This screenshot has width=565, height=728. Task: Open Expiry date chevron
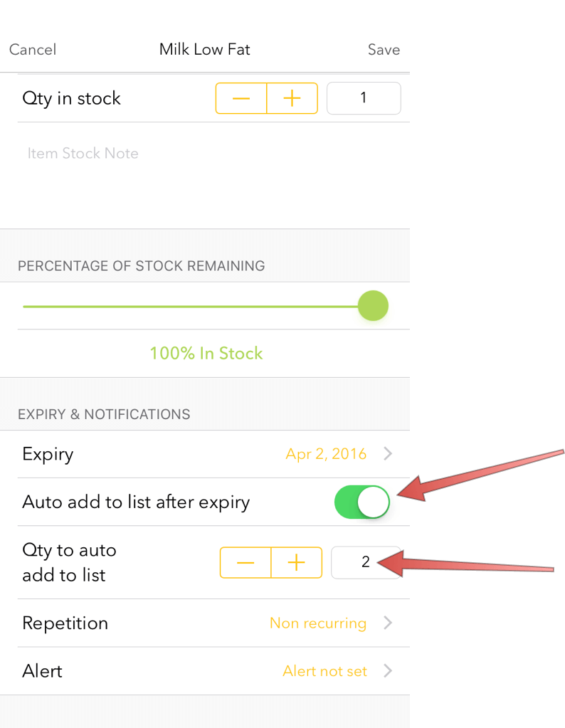[x=388, y=454]
